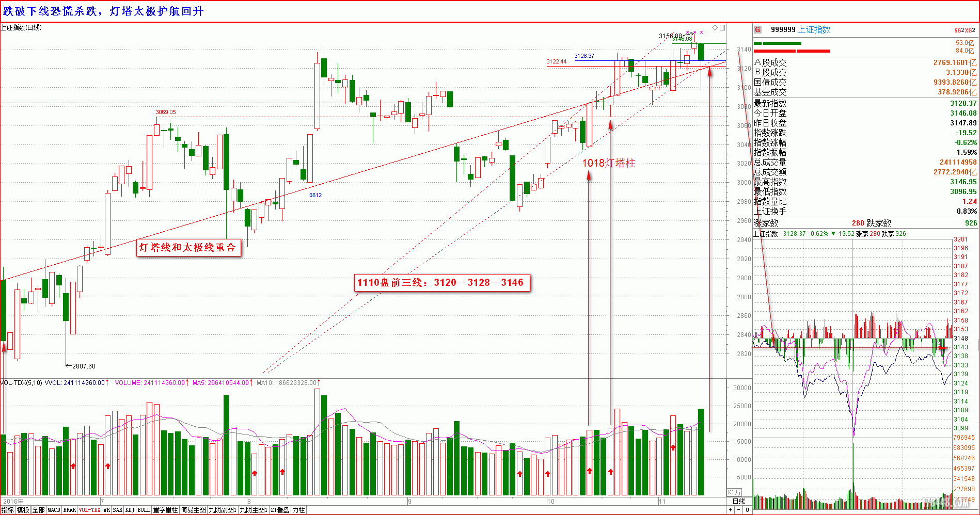The image size is (980, 515).
Task: Click the 指数量比 row
Action: [865, 201]
